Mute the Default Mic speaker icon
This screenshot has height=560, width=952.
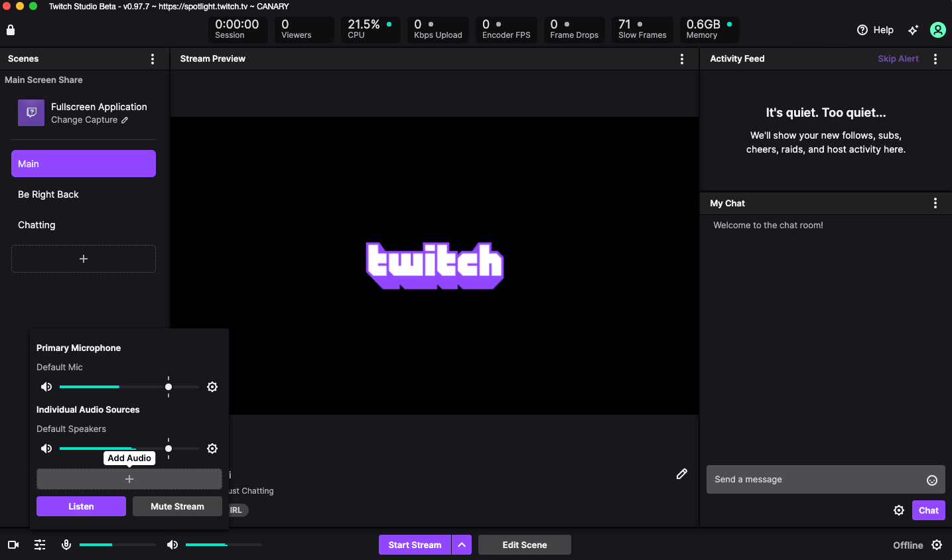pos(46,387)
